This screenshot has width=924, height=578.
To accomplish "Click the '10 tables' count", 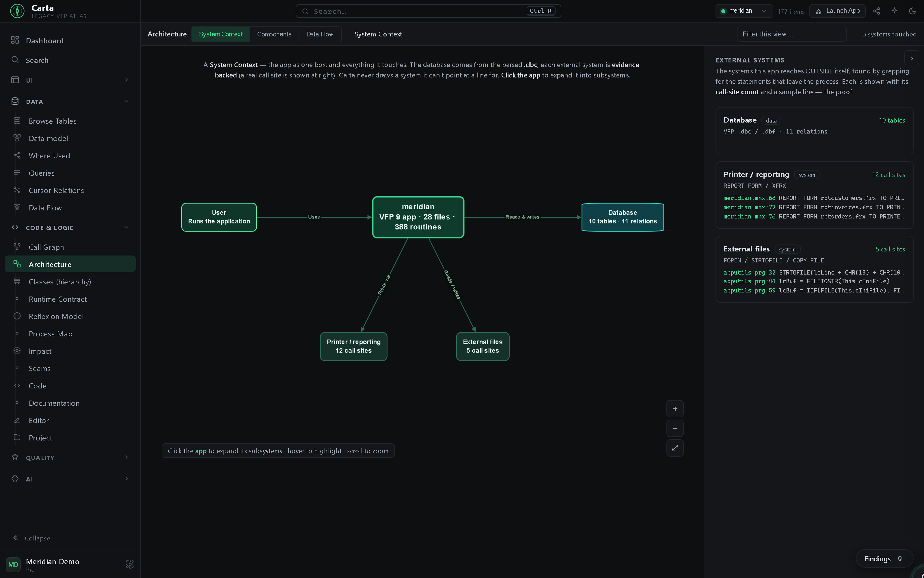I will (x=892, y=121).
